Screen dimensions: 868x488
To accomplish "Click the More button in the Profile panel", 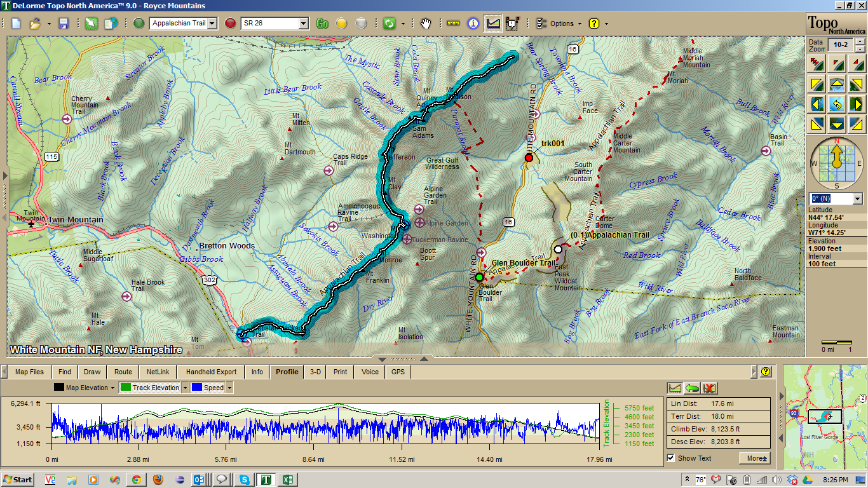I will pos(754,458).
